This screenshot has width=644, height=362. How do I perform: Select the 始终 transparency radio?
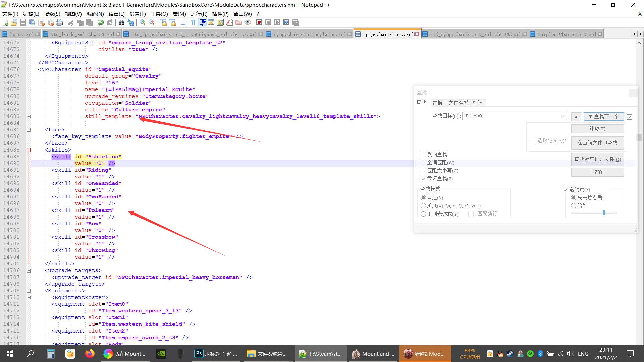click(x=574, y=206)
